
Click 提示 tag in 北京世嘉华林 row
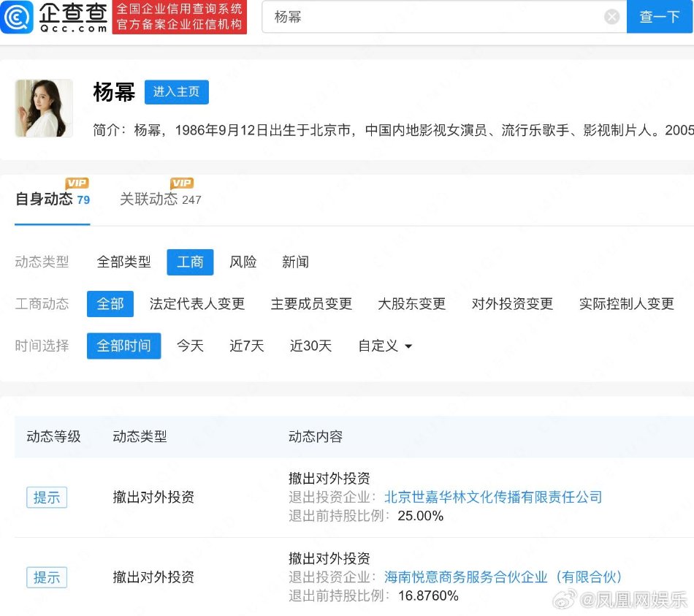(x=47, y=498)
